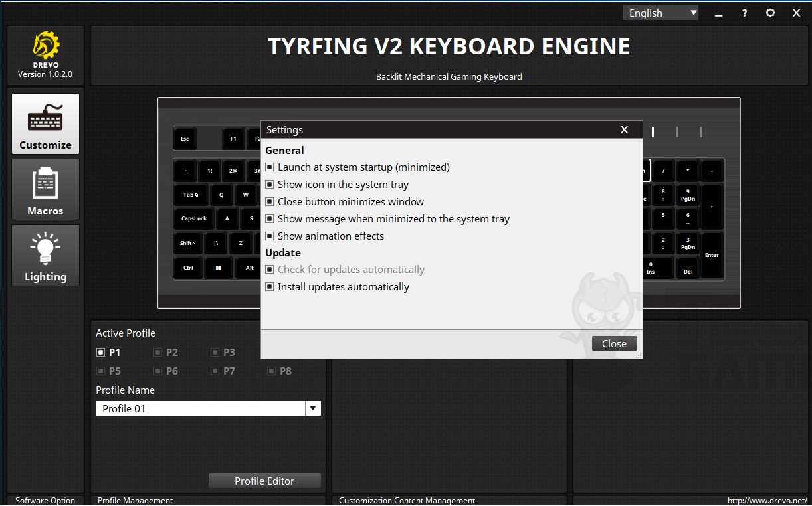Select the W key
Image resolution: width=812 pixels, height=506 pixels.
(x=245, y=195)
